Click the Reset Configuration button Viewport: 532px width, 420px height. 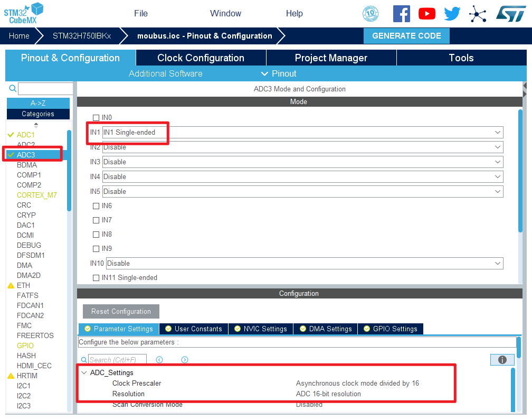click(121, 312)
